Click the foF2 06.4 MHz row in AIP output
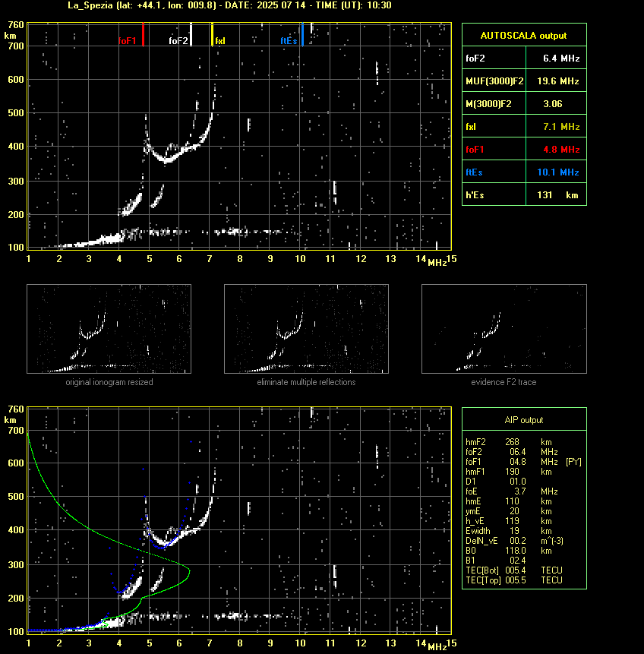The height and width of the screenshot is (654, 644). pyautogui.click(x=511, y=452)
